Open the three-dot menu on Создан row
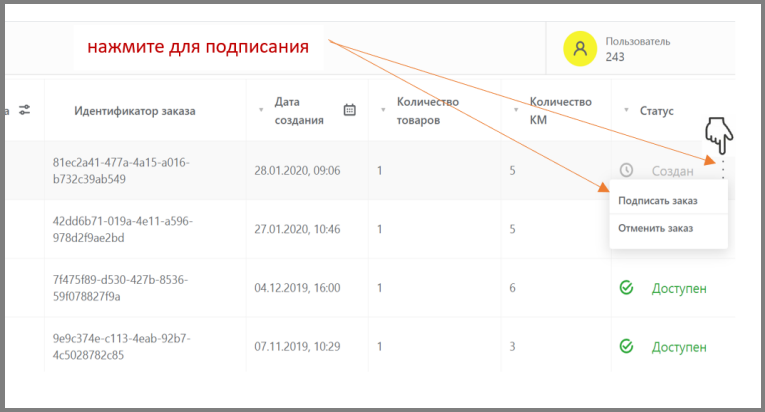Screen dimensions: 765x412 (723, 169)
